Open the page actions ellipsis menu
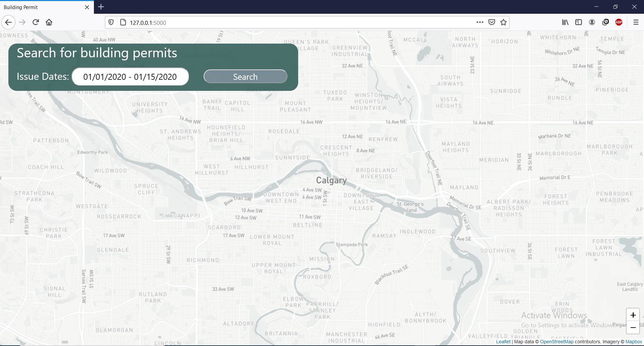This screenshot has width=644, height=346. 480,22
